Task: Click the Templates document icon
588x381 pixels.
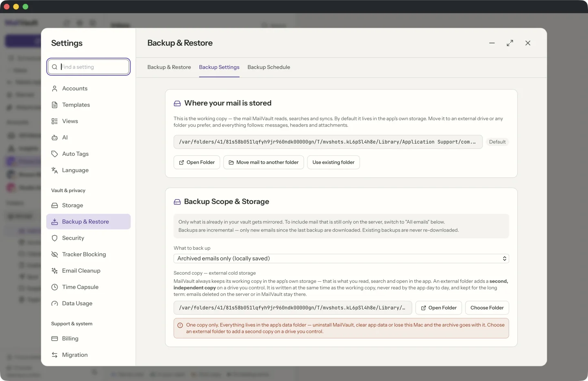Action: [55, 105]
